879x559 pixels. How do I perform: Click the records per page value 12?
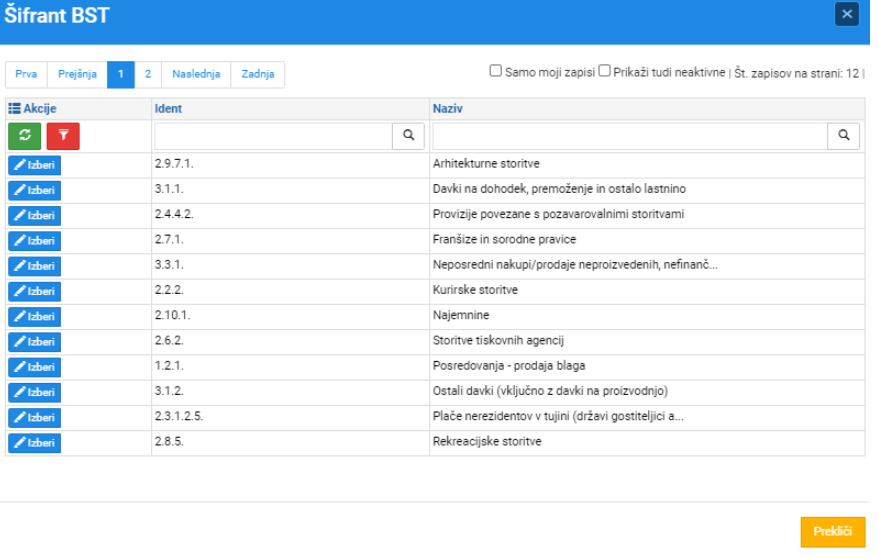pos(852,73)
